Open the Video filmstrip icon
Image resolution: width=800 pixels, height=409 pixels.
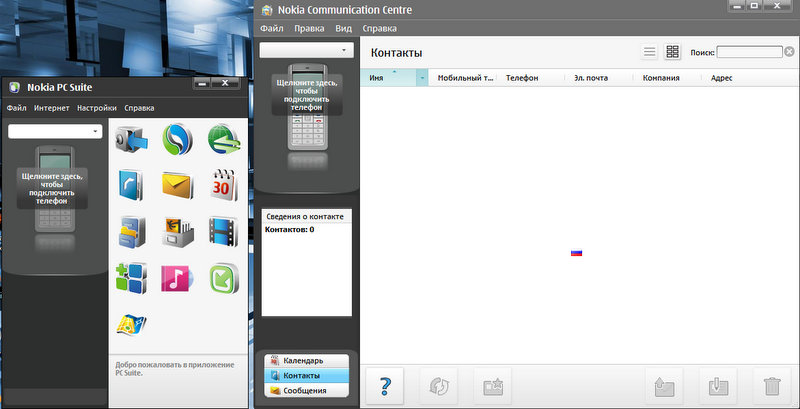(223, 231)
